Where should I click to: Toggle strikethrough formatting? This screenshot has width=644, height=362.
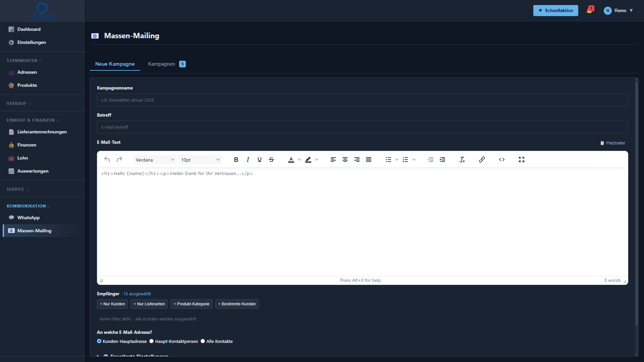click(x=271, y=160)
